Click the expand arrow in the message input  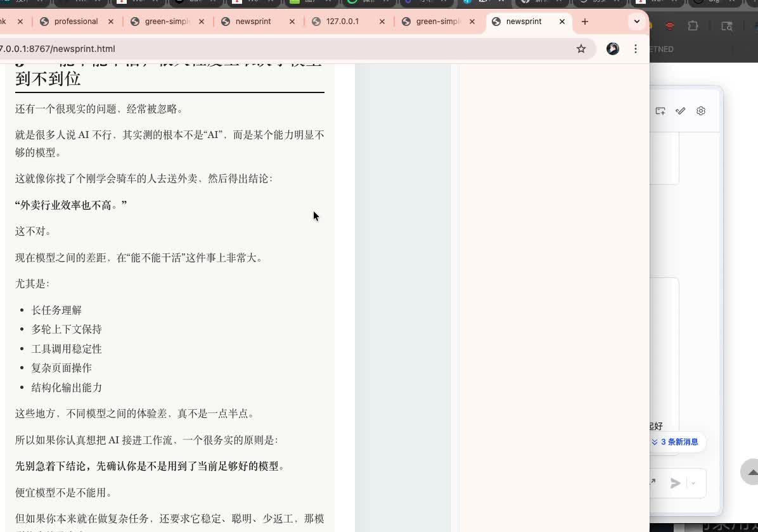[652, 482]
